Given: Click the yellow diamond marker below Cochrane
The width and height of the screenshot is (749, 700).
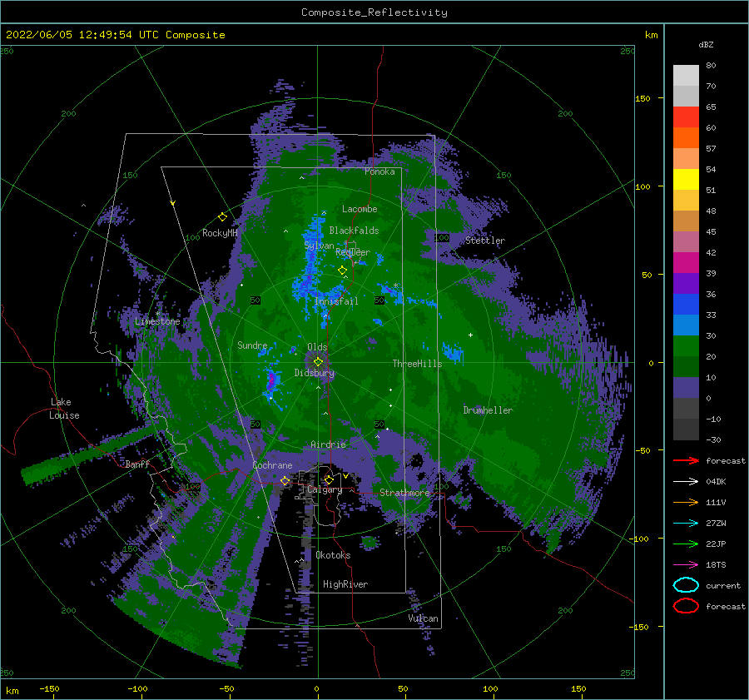Looking at the screenshot, I should tap(285, 480).
